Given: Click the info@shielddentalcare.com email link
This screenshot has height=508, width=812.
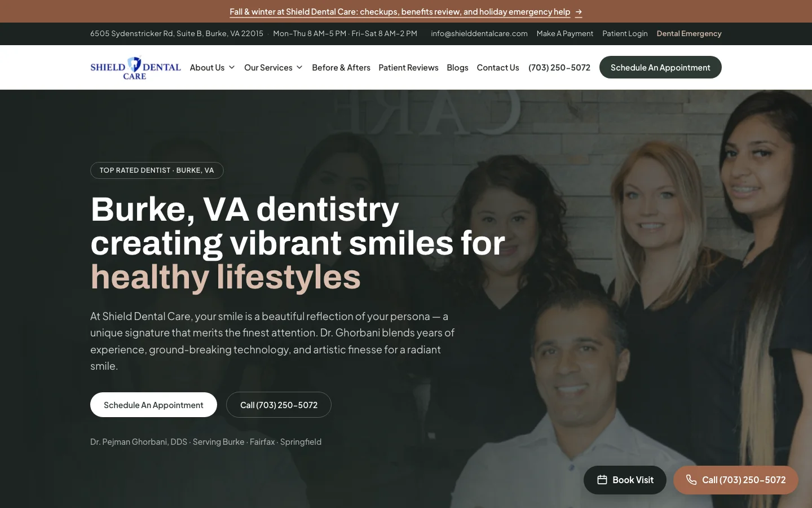Looking at the screenshot, I should point(479,34).
